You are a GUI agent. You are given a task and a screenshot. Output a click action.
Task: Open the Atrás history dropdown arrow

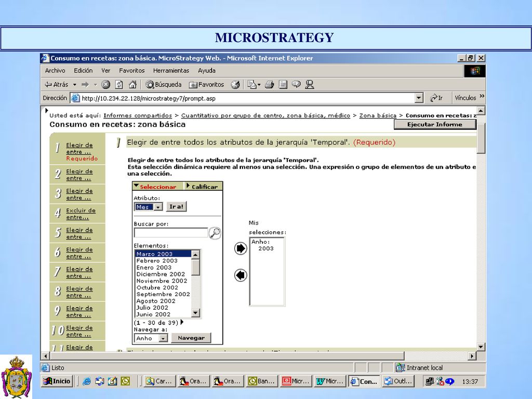(x=75, y=85)
